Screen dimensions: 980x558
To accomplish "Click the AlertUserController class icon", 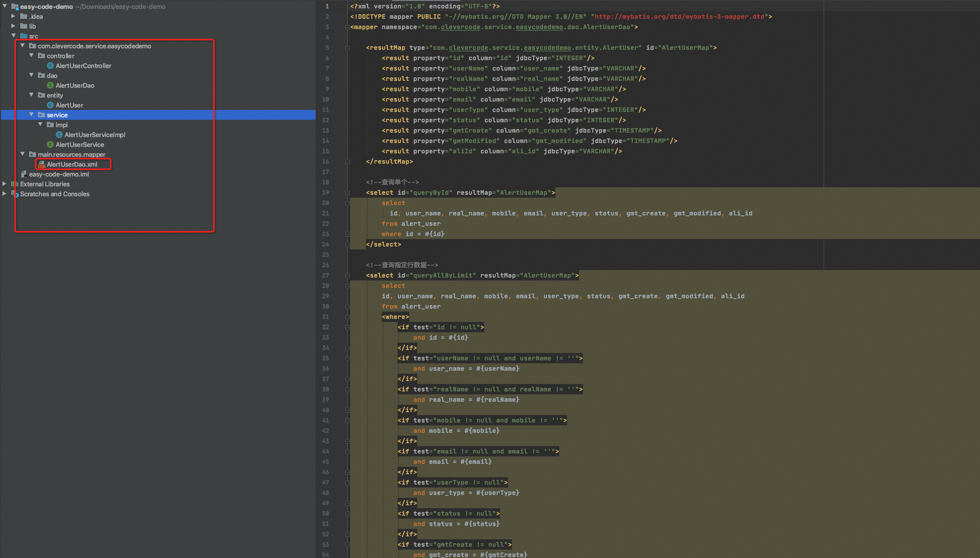I will point(50,66).
